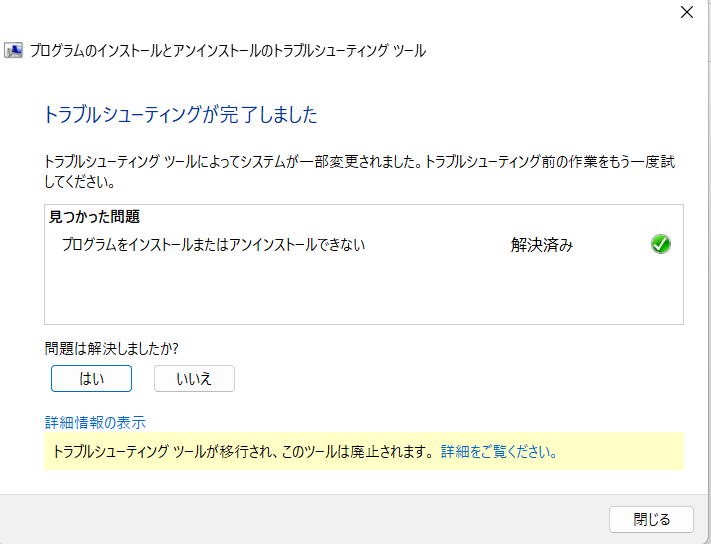Image resolution: width=711 pixels, height=544 pixels.
Task: Click the いいえ button
Action: 194,378
